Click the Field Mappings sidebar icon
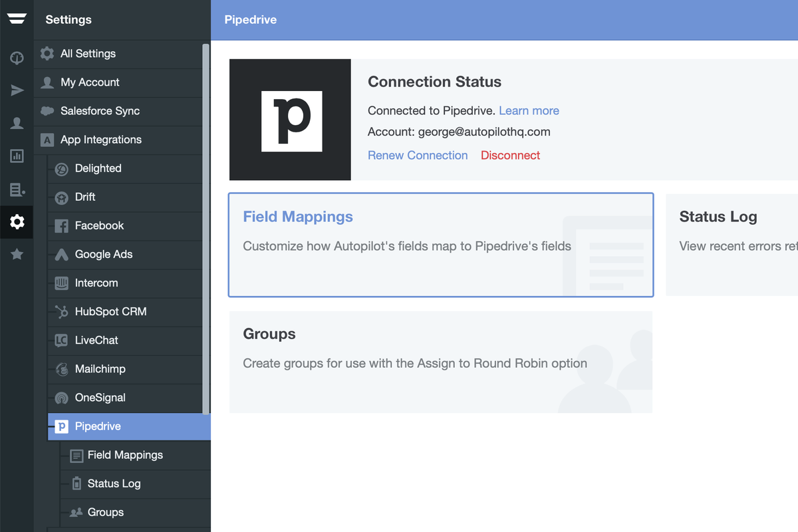The height and width of the screenshot is (532, 798). pos(76,456)
